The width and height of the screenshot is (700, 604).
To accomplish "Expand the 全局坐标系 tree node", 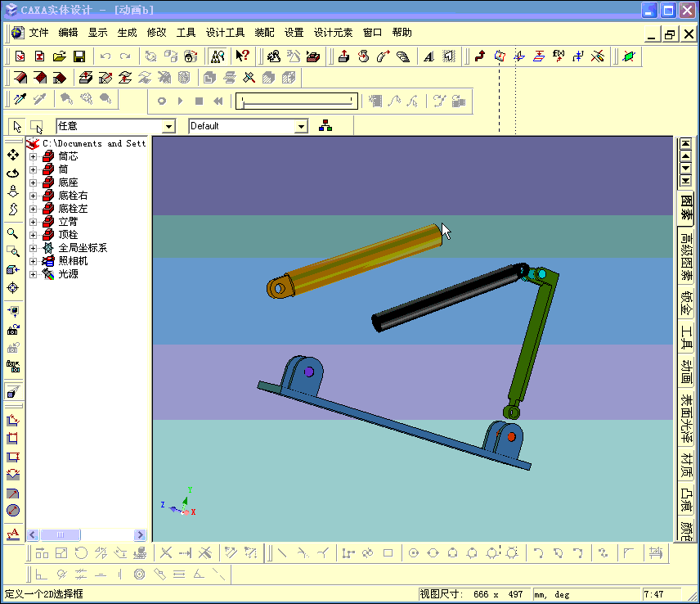I will coord(33,248).
